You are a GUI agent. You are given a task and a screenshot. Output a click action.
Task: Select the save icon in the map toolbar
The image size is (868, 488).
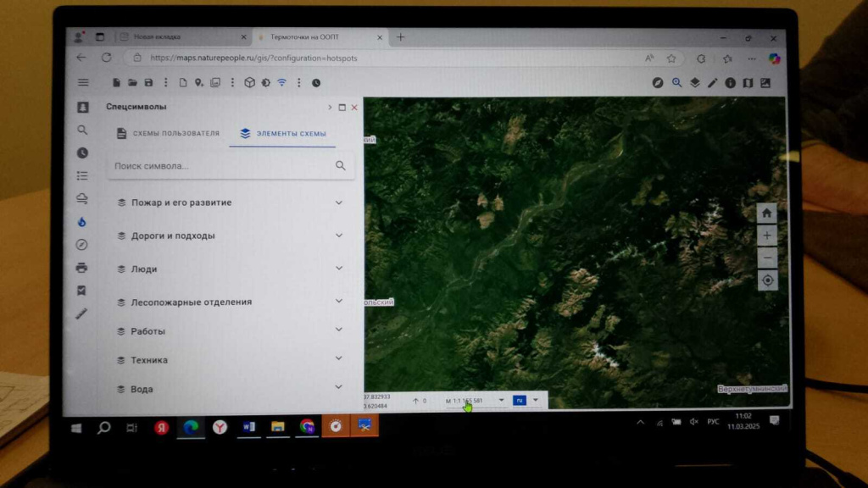pyautogui.click(x=149, y=82)
